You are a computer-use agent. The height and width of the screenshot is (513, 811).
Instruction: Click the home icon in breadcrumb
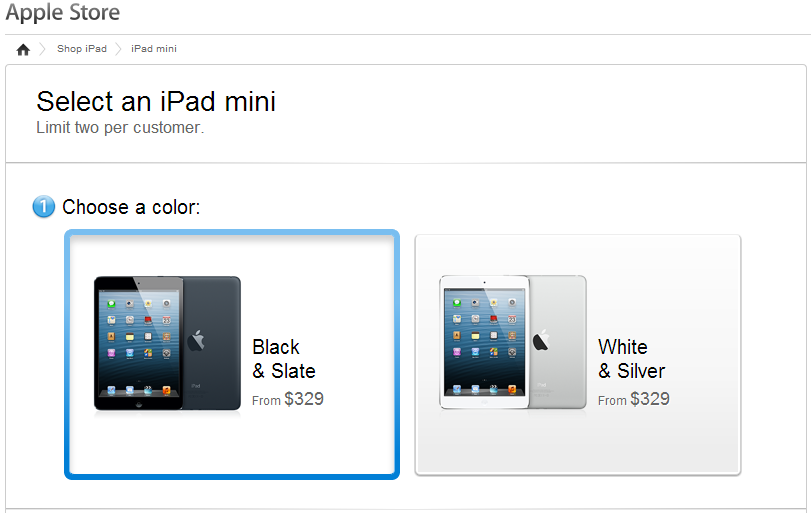(x=23, y=50)
